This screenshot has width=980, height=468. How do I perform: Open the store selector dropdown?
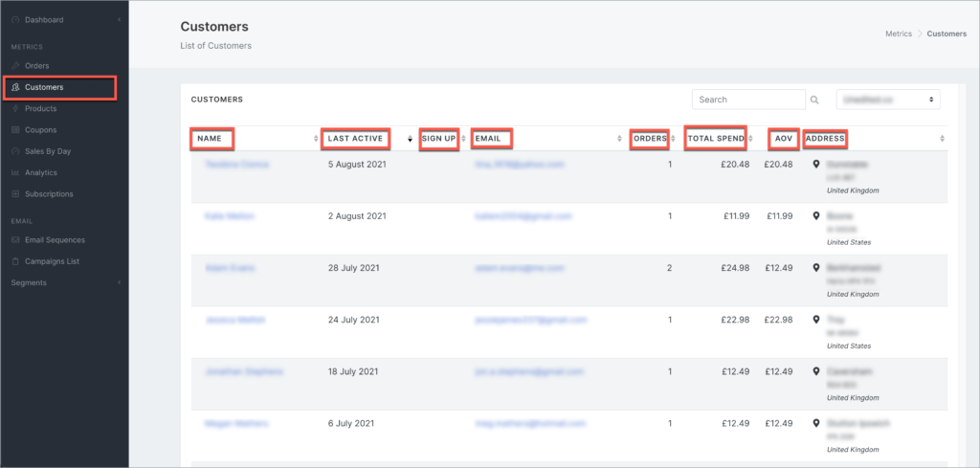click(x=887, y=100)
